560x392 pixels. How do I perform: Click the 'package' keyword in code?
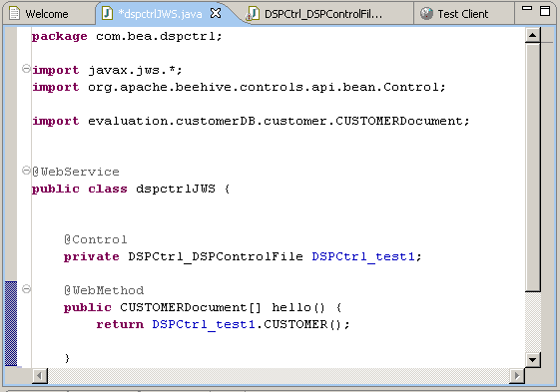point(59,37)
